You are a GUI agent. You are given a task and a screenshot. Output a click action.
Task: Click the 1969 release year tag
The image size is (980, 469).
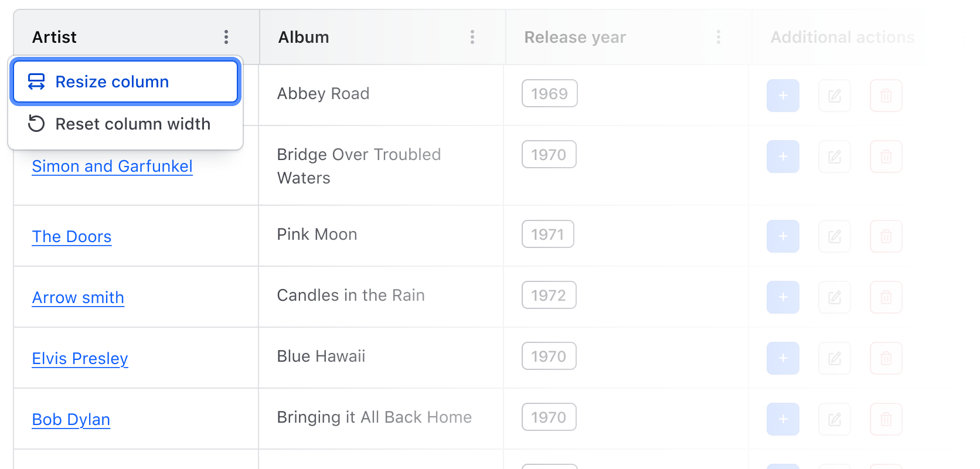[x=549, y=94]
